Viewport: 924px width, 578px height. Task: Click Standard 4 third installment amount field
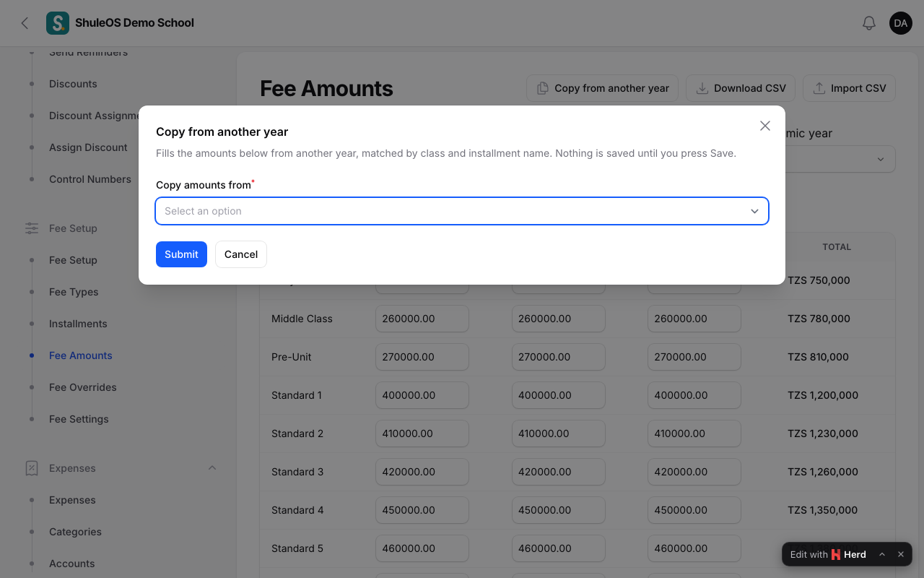point(694,510)
